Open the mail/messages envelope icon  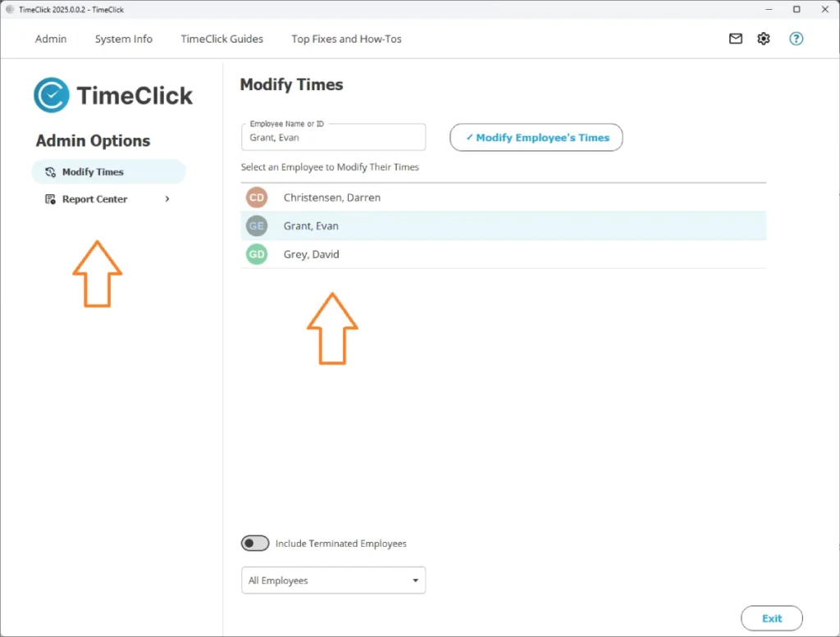click(735, 39)
